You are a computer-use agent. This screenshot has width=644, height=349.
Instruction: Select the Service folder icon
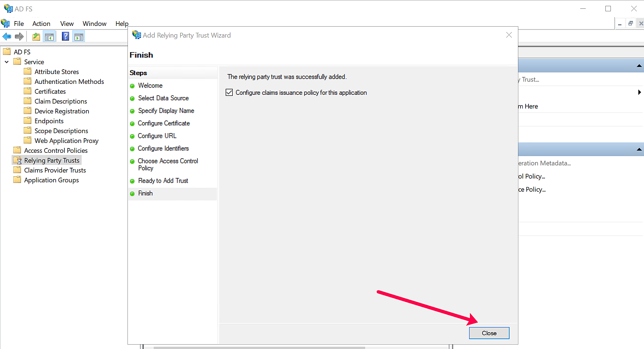pos(17,61)
